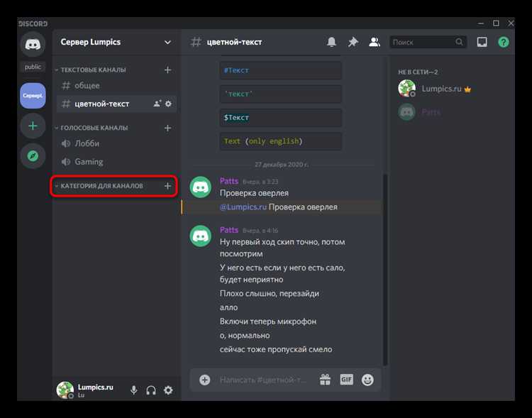Click the 'текст' code block
This screenshot has height=418, width=532.
pos(280,94)
